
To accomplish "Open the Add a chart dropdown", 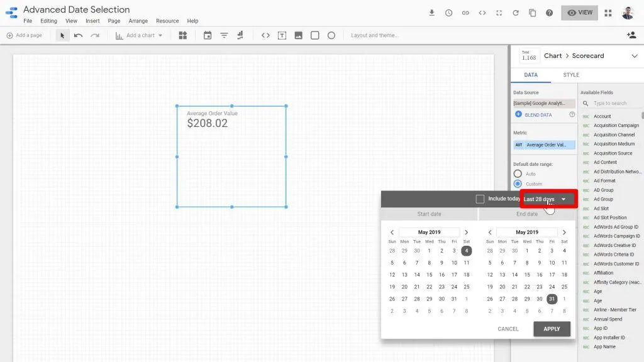I will (139, 35).
